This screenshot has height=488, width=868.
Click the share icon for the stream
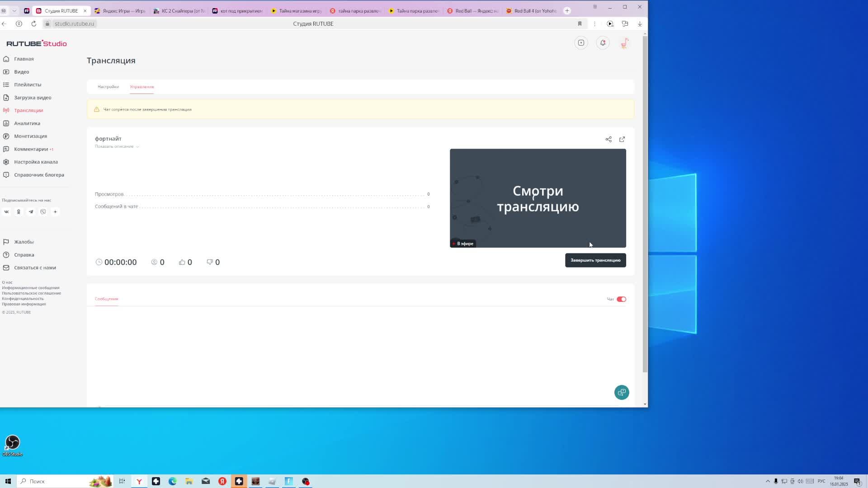[x=609, y=139]
